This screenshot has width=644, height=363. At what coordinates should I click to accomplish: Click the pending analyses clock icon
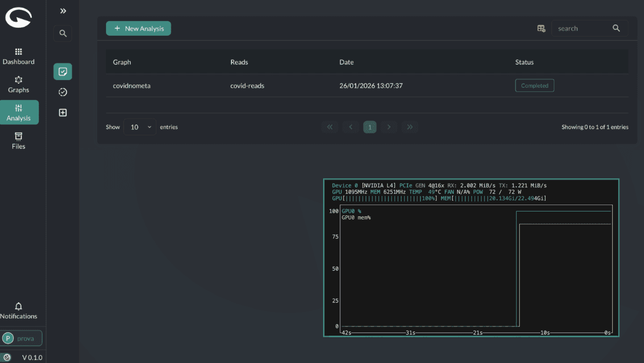pyautogui.click(x=62, y=92)
